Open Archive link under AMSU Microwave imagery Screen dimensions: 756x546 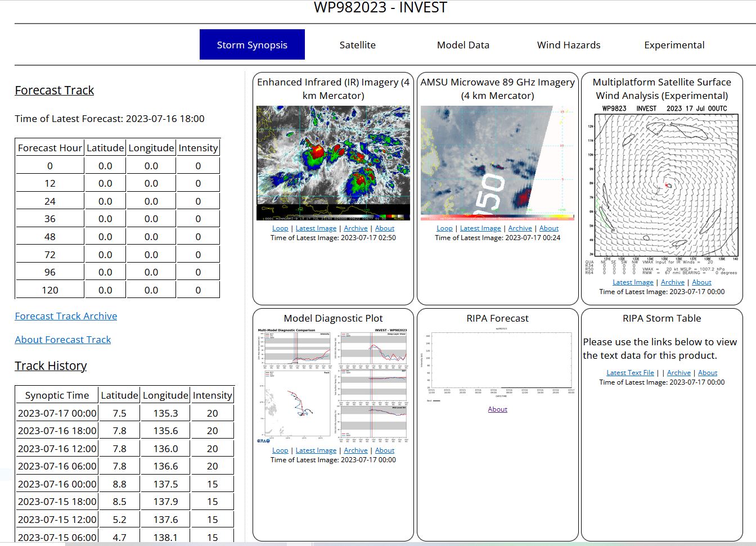[x=520, y=228]
